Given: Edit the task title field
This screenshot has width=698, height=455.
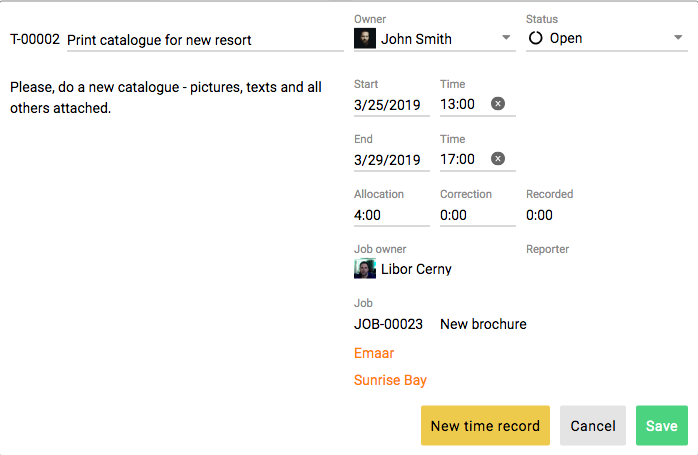Looking at the screenshot, I should 205,40.
